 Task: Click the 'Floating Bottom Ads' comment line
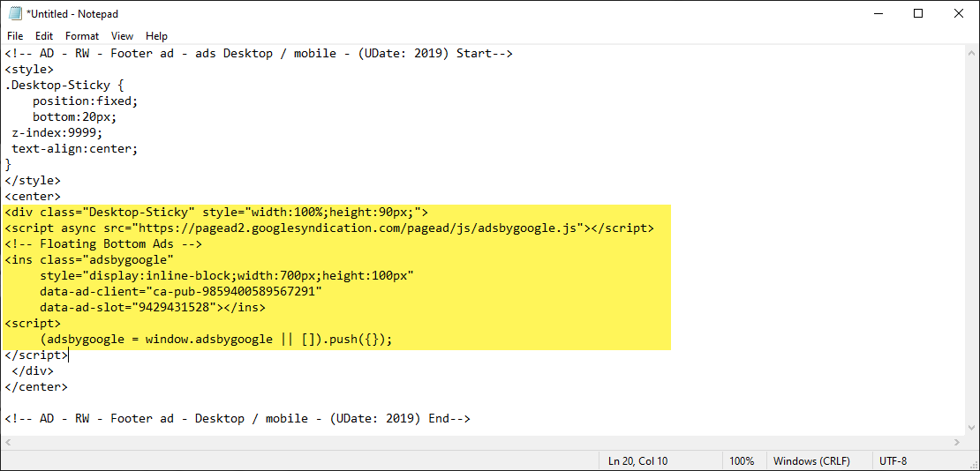tap(103, 243)
